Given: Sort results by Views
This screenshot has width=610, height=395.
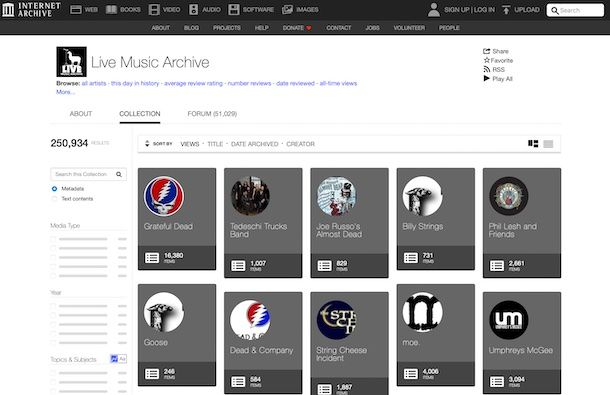Looking at the screenshot, I should coord(190,144).
